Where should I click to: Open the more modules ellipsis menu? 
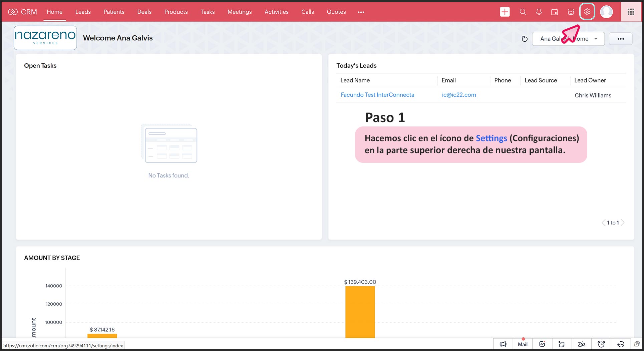point(361,12)
